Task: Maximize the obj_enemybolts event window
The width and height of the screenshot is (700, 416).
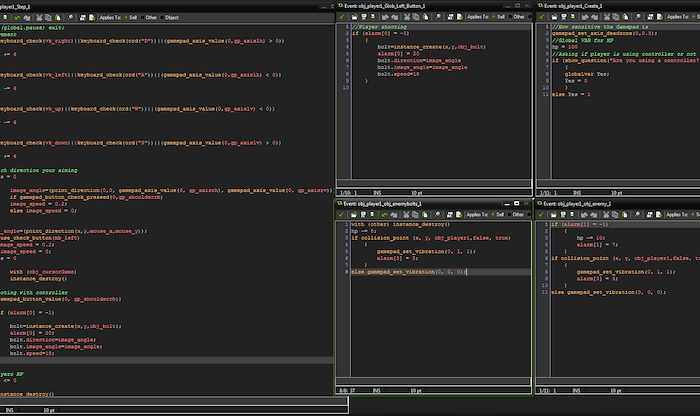Action: pyautogui.click(x=517, y=204)
